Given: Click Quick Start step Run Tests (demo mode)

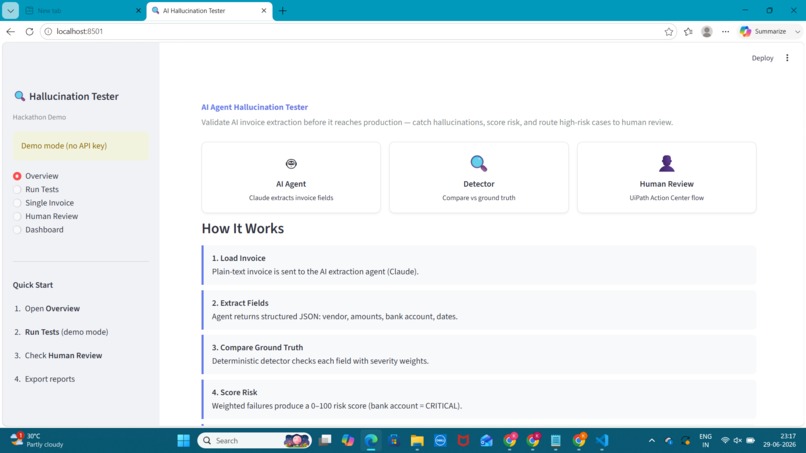Looking at the screenshot, I should point(66,332).
